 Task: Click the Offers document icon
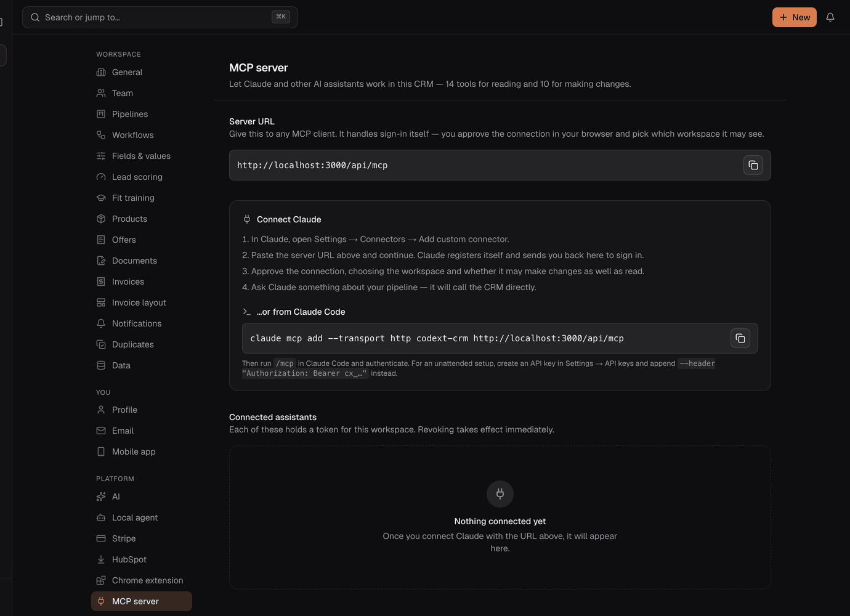[x=101, y=240]
